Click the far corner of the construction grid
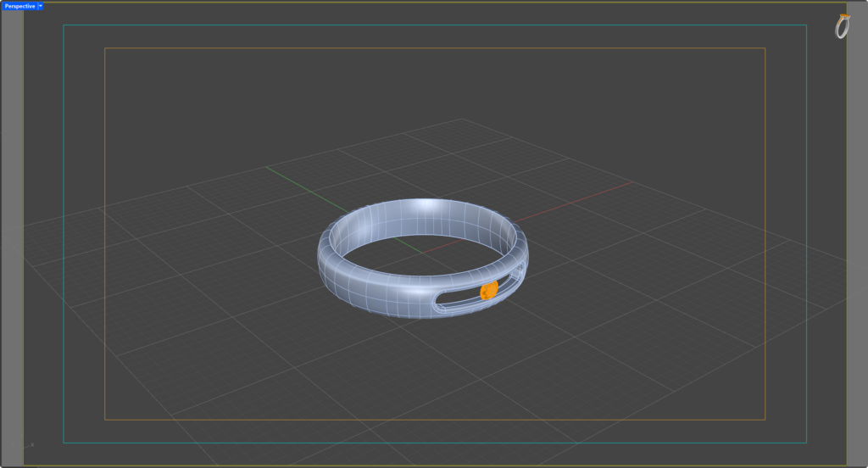Image resolution: width=868 pixels, height=468 pixels. 463,119
